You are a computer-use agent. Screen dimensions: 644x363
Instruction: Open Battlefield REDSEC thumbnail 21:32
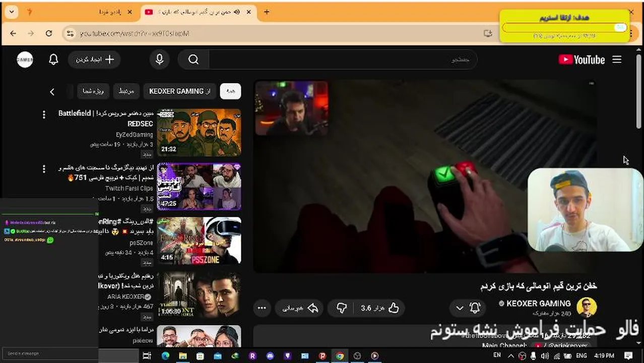click(199, 133)
